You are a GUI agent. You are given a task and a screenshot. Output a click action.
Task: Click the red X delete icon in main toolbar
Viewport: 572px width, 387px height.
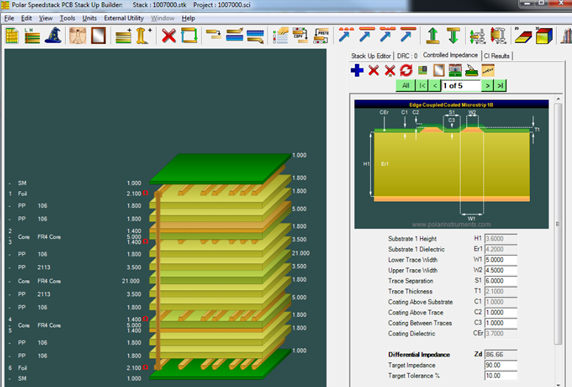pyautogui.click(x=169, y=36)
